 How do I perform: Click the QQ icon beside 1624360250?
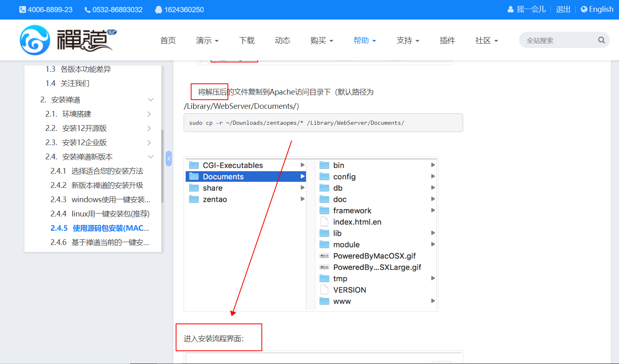158,10
